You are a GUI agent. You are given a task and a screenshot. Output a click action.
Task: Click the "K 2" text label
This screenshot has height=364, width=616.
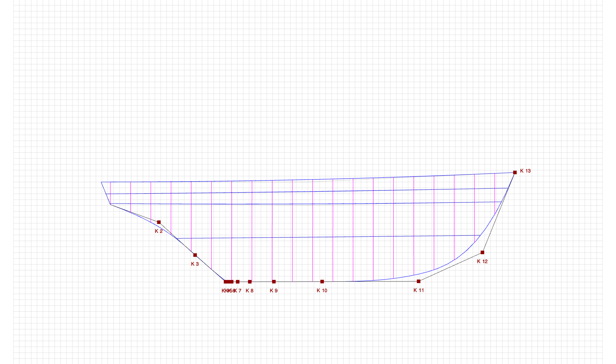[x=159, y=231]
